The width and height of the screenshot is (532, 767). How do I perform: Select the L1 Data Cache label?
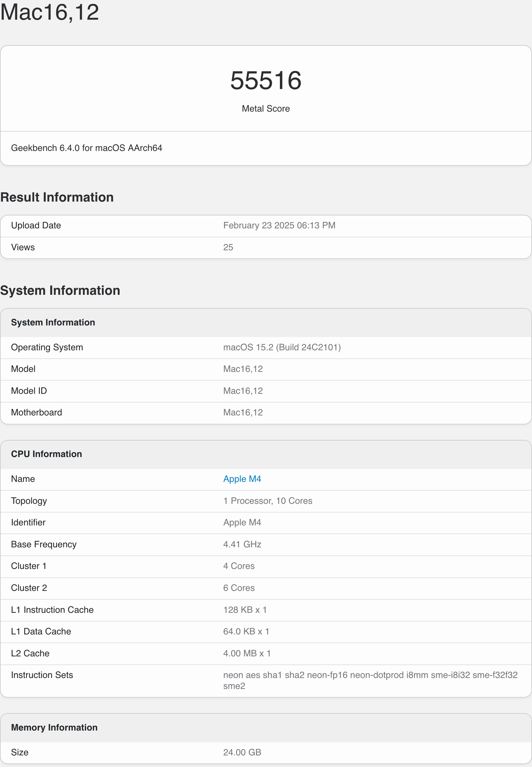[41, 632]
